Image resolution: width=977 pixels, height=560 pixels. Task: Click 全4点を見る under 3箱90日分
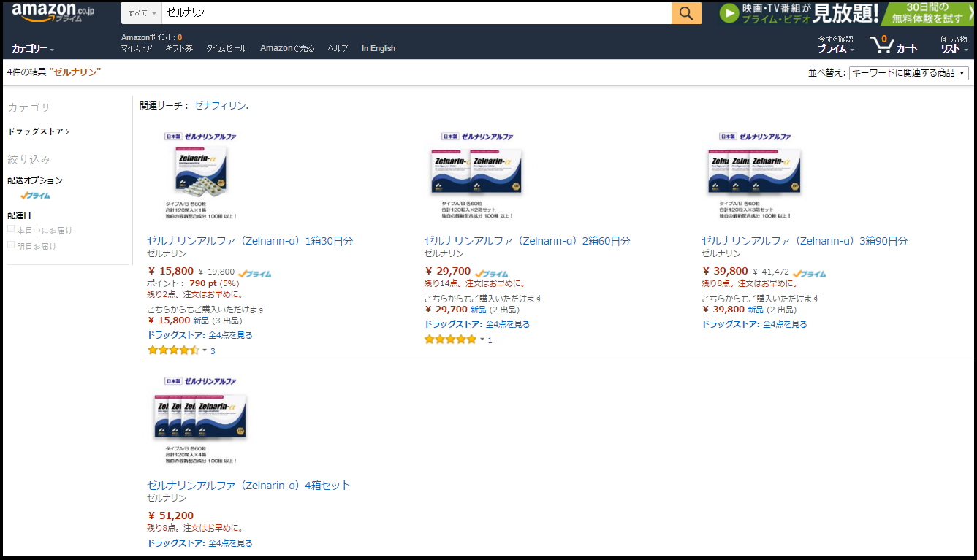785,324
